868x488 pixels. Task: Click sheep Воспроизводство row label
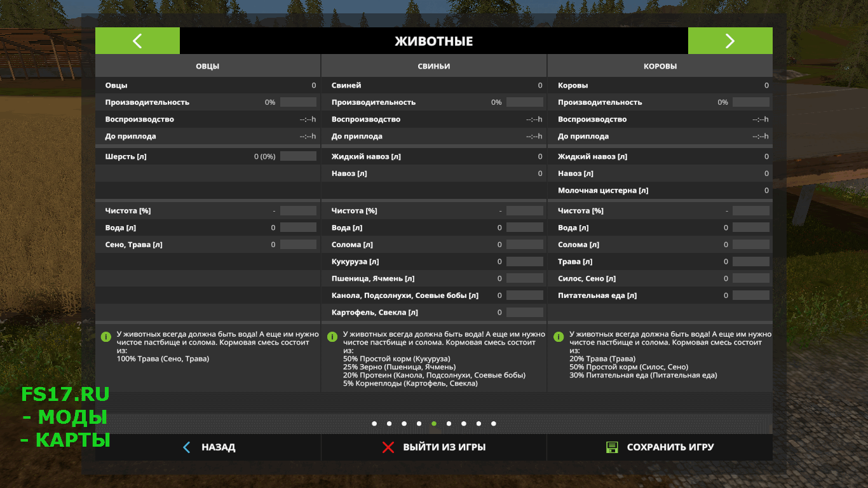[x=140, y=119]
